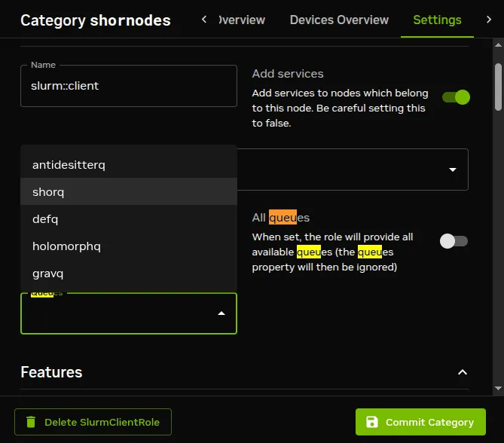Viewport: 504px width, 443px height.
Task: Choose holomorphq from the queue list
Action: coord(129,246)
